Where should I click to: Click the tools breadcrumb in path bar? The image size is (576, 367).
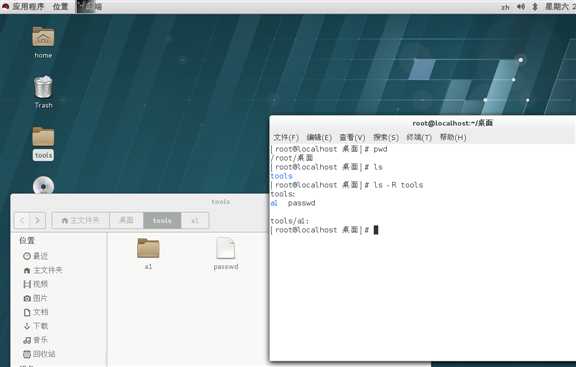(162, 220)
